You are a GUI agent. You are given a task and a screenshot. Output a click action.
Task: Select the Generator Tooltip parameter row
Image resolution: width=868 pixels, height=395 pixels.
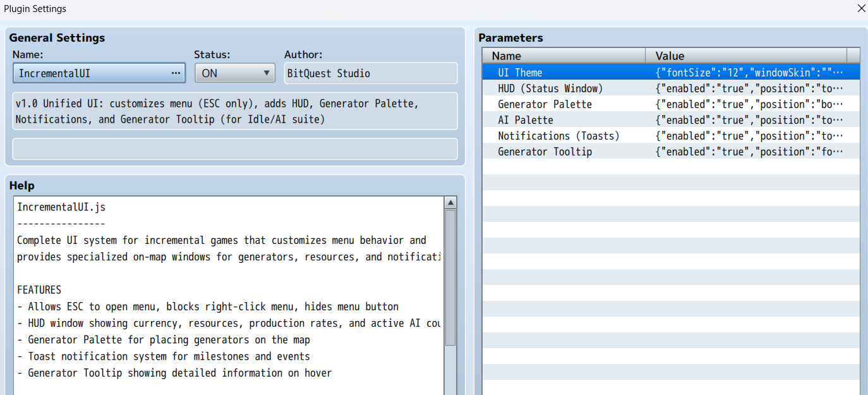[545, 152]
